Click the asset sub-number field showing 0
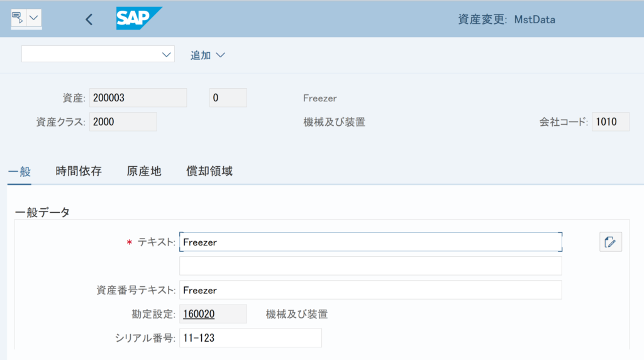This screenshot has width=644, height=360. click(228, 98)
